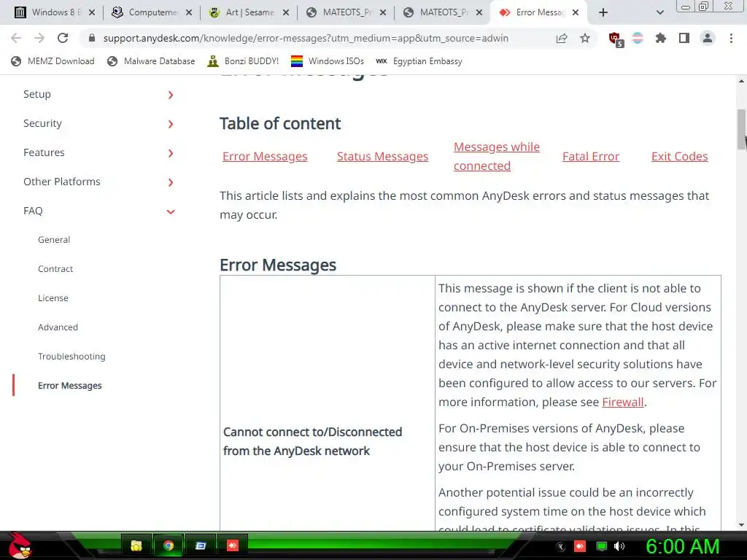Jump to the Error Messages section link

[264, 156]
